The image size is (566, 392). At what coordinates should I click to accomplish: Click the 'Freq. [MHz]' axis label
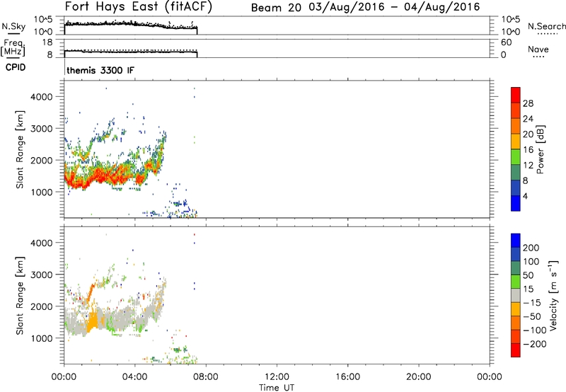pyautogui.click(x=13, y=48)
